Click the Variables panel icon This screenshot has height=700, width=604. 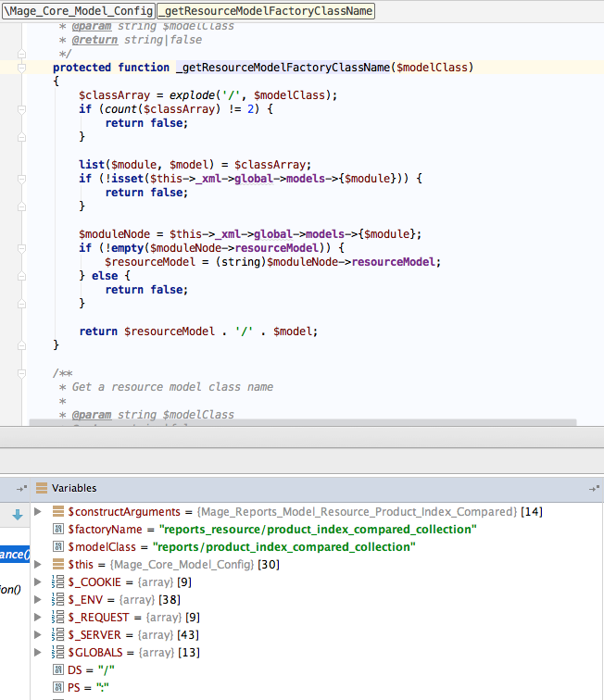point(42,488)
